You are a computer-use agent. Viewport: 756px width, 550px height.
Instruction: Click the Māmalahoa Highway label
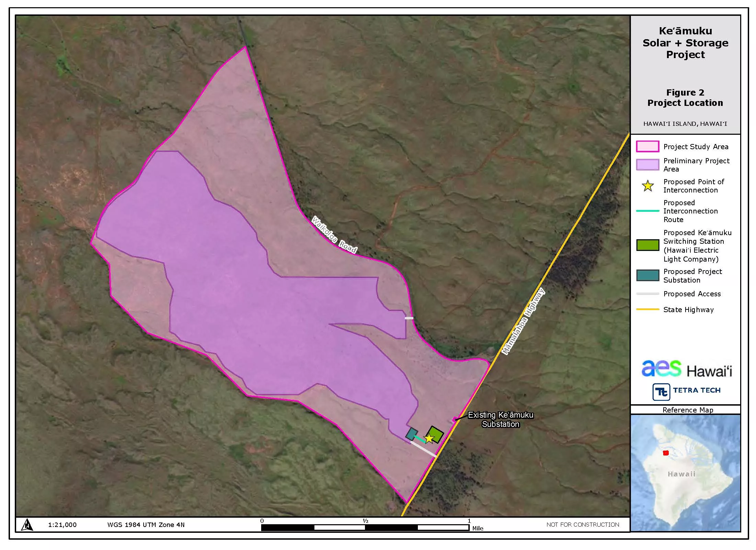click(x=523, y=322)
